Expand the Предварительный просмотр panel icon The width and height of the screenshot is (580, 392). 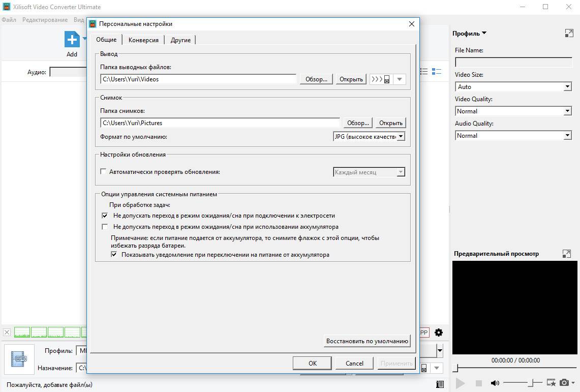click(x=566, y=254)
